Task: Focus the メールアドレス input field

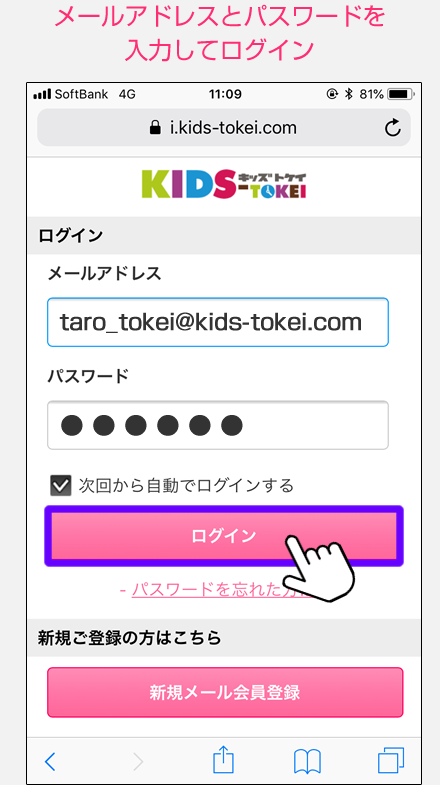Action: (218, 322)
